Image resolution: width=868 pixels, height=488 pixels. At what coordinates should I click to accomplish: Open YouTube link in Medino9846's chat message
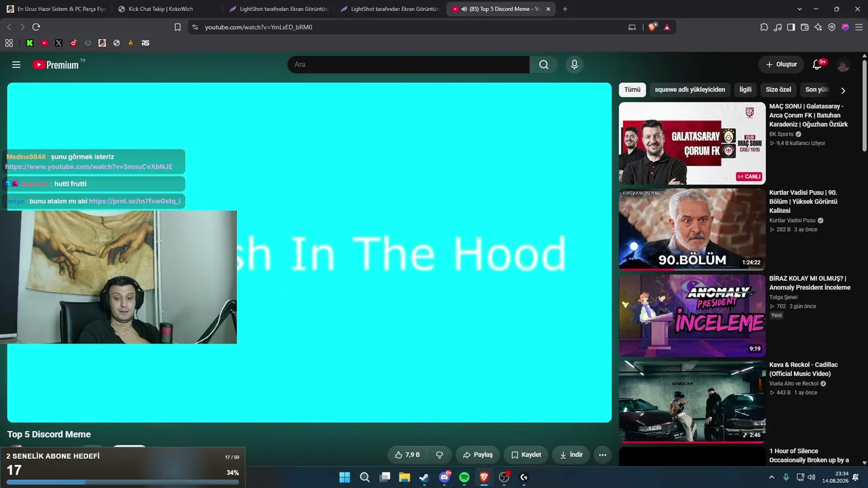click(89, 167)
